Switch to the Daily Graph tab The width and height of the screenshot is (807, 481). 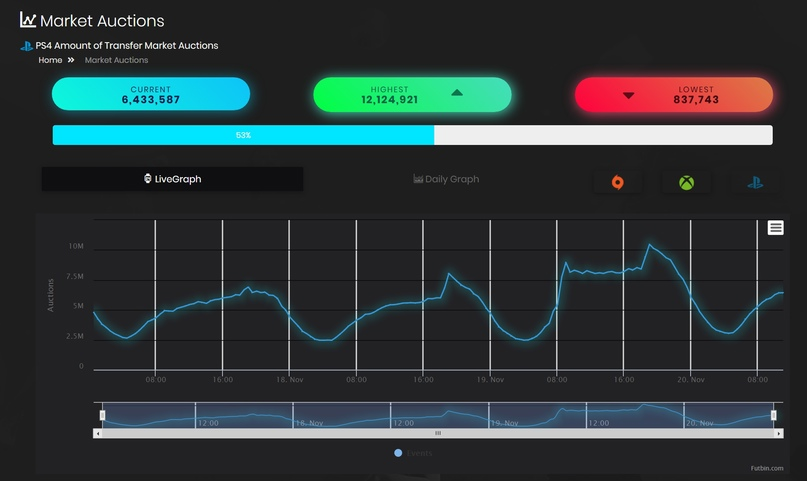point(446,179)
